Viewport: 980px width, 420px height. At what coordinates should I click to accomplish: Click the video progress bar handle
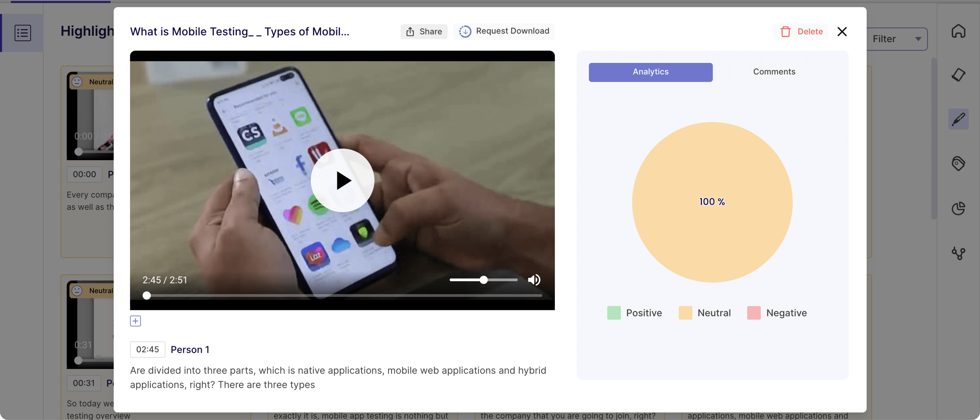[147, 296]
